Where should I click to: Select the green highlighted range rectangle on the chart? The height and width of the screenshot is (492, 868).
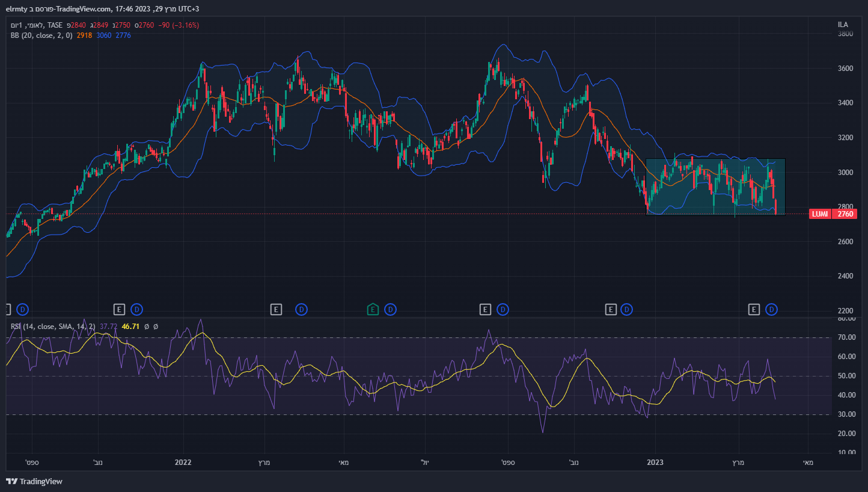[715, 187]
